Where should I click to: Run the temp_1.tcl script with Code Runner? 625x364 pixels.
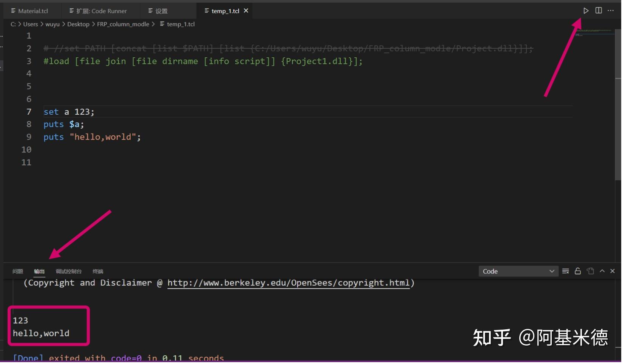point(586,11)
